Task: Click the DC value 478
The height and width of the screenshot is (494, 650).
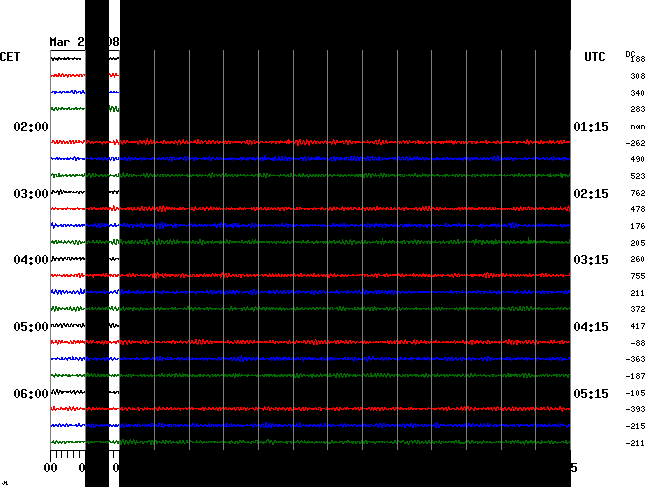Action: coord(638,209)
